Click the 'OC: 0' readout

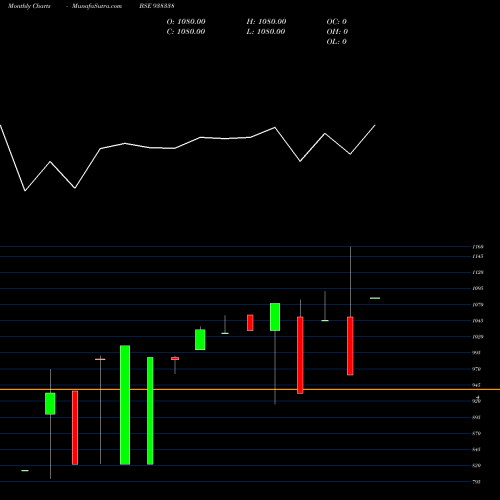(336, 22)
